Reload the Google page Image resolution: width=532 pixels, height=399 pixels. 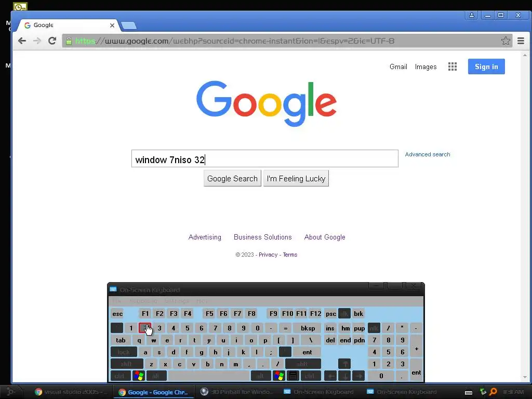(x=52, y=41)
